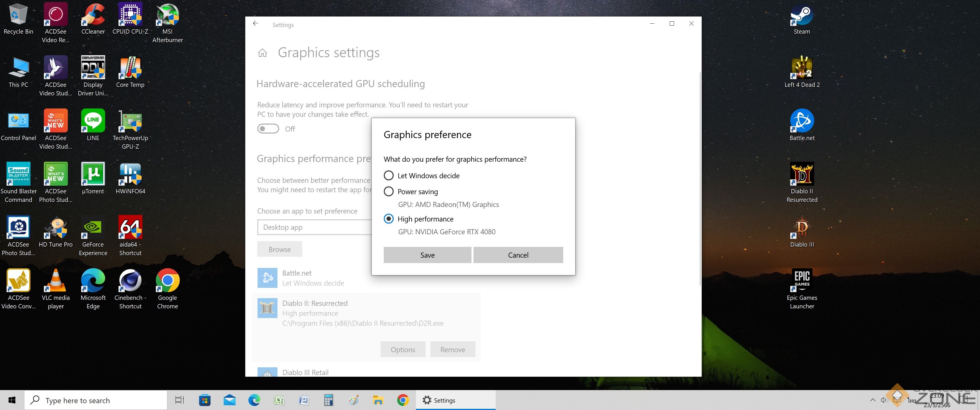Save the graphics preference
The image size is (980, 410).
[x=427, y=255]
